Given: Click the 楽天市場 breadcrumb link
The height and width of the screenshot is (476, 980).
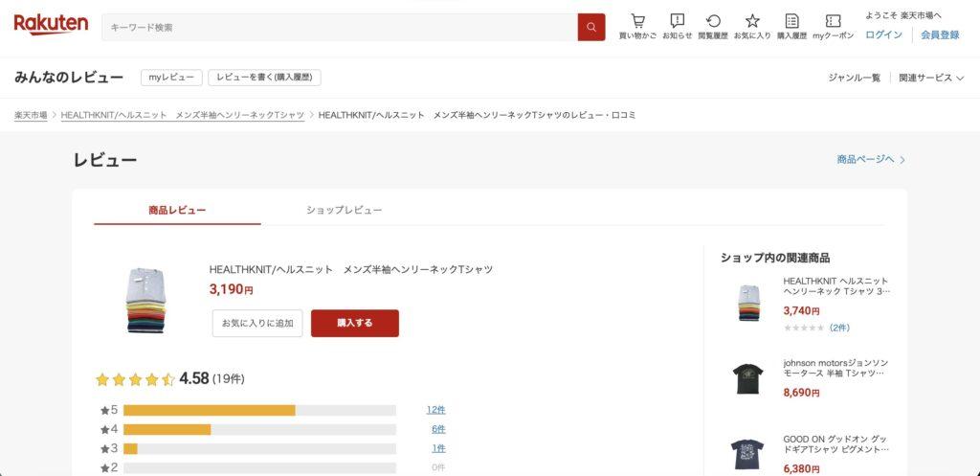Looking at the screenshot, I should point(31,115).
